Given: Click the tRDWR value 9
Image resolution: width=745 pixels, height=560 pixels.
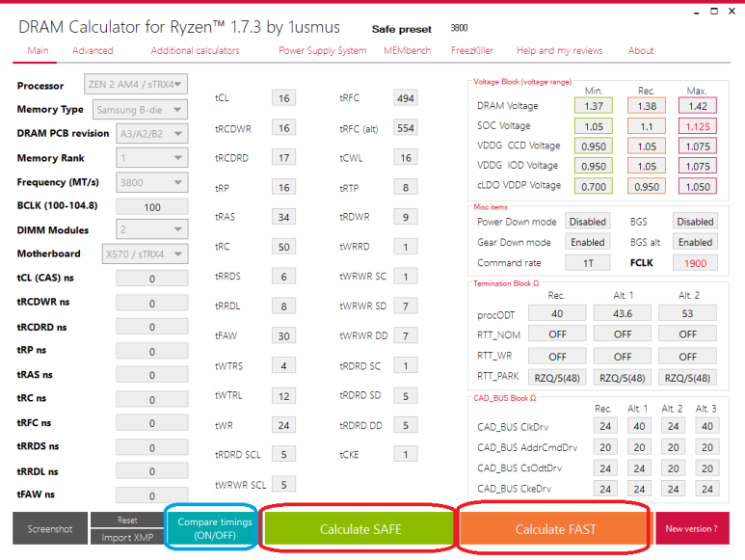Looking at the screenshot, I should 406,217.
